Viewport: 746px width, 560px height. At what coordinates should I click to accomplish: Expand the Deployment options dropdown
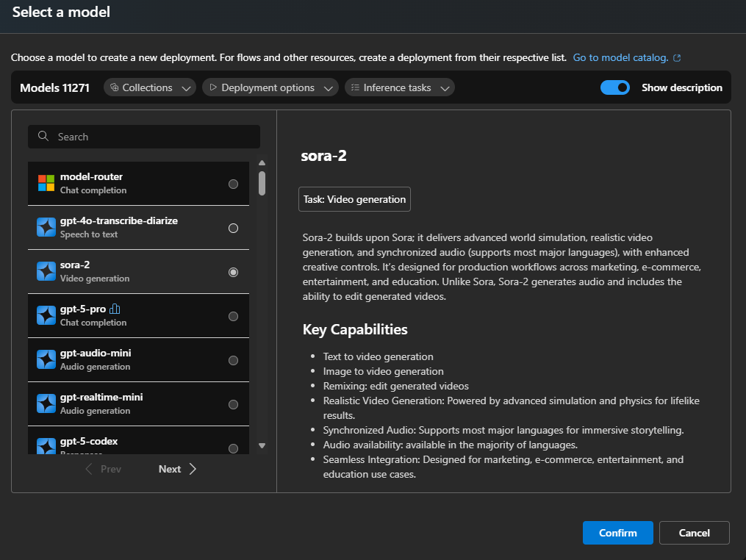pos(270,87)
